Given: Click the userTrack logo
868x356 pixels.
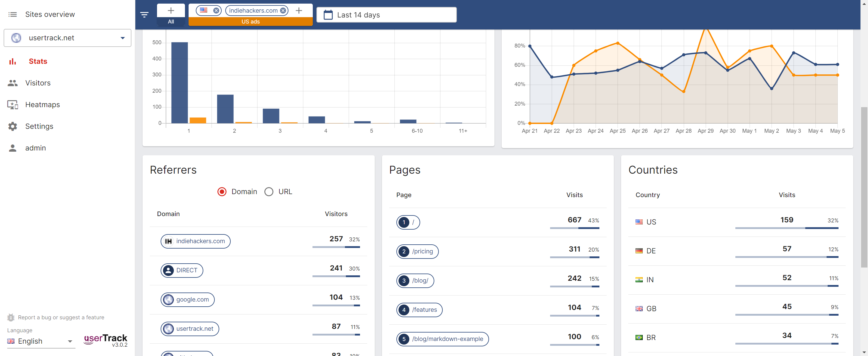Looking at the screenshot, I should coord(106,340).
